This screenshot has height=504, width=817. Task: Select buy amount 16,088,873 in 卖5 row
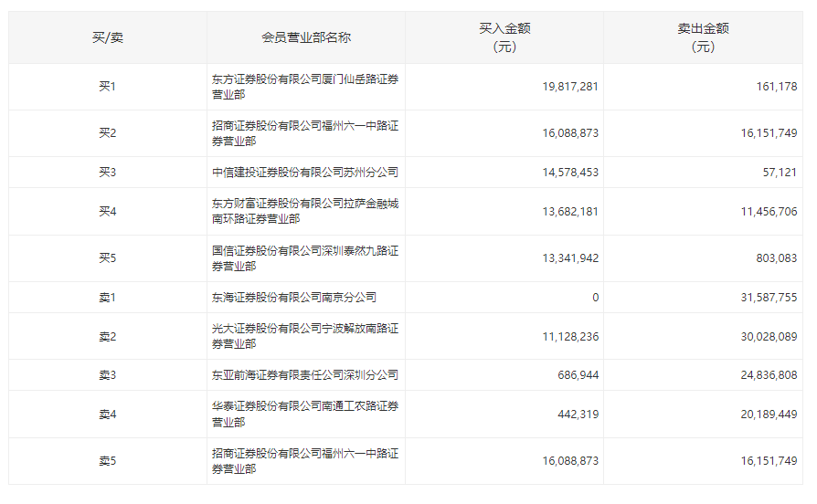pyautogui.click(x=570, y=461)
